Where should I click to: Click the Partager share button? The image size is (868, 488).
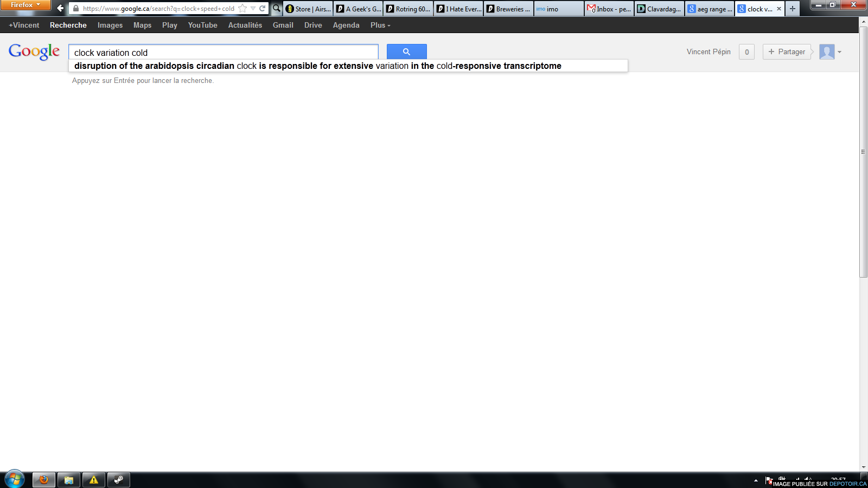(x=787, y=52)
